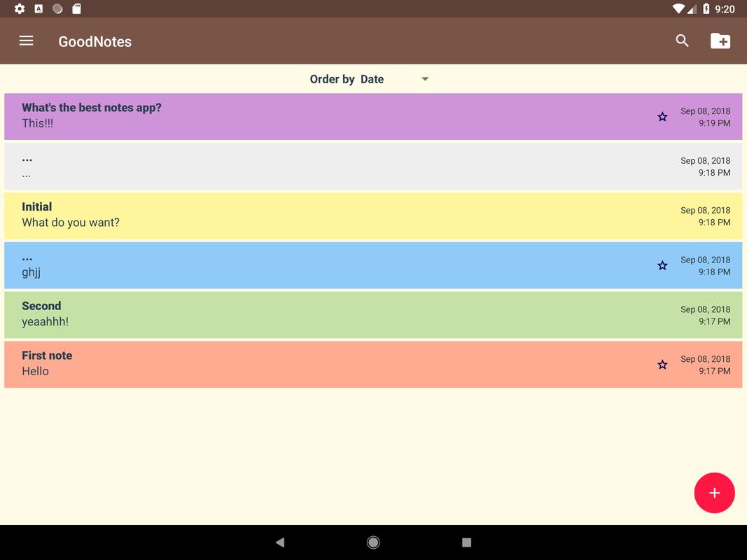This screenshot has height=560, width=747.
Task: Open the 'Second' note title
Action: [41, 306]
